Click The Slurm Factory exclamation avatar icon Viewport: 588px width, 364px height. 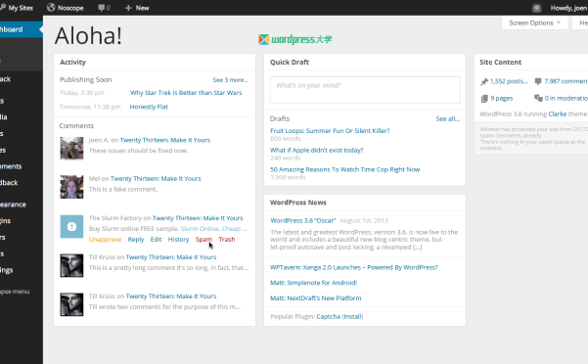[71, 226]
